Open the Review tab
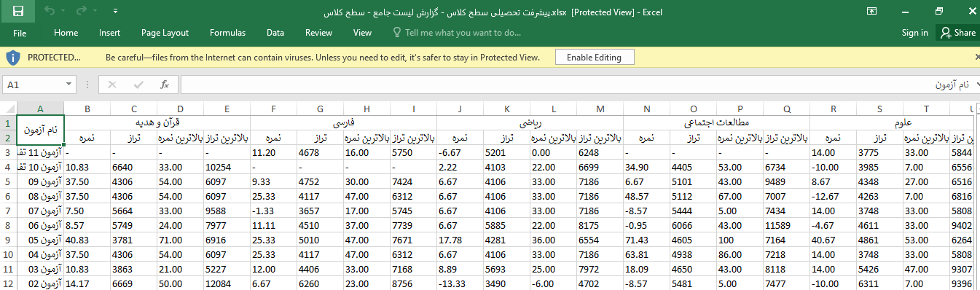The width and height of the screenshot is (980, 290). [x=318, y=33]
